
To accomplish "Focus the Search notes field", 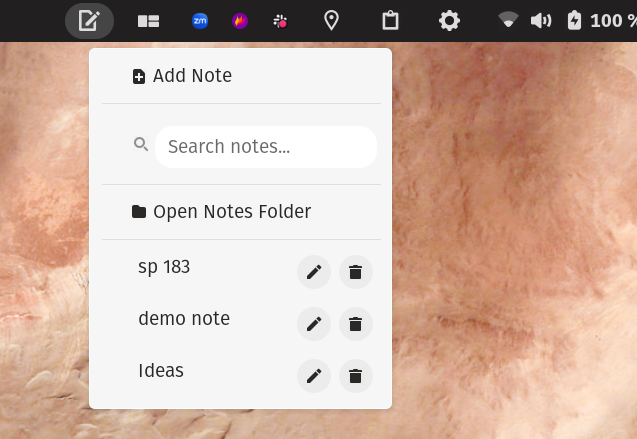I will [x=266, y=147].
